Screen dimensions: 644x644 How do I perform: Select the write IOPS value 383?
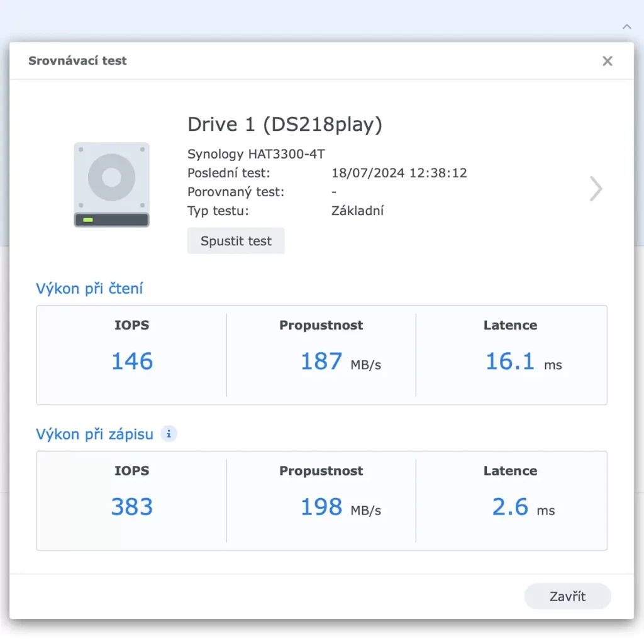point(132,507)
